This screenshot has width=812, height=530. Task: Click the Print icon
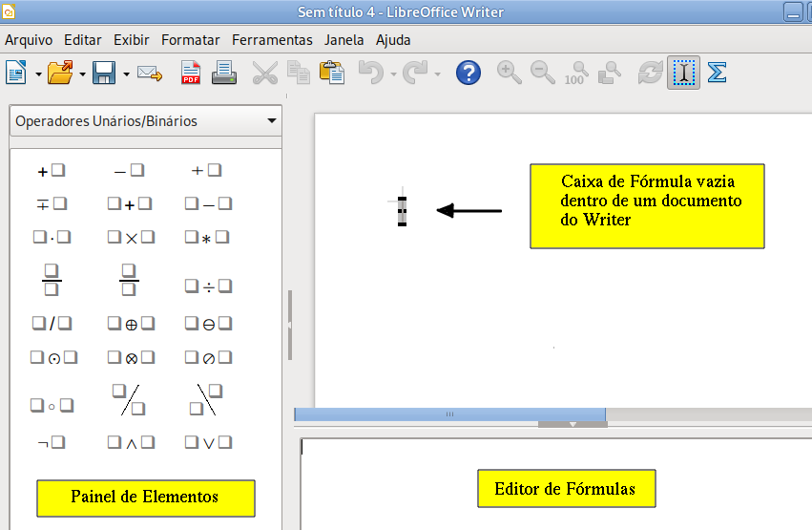coord(224,73)
